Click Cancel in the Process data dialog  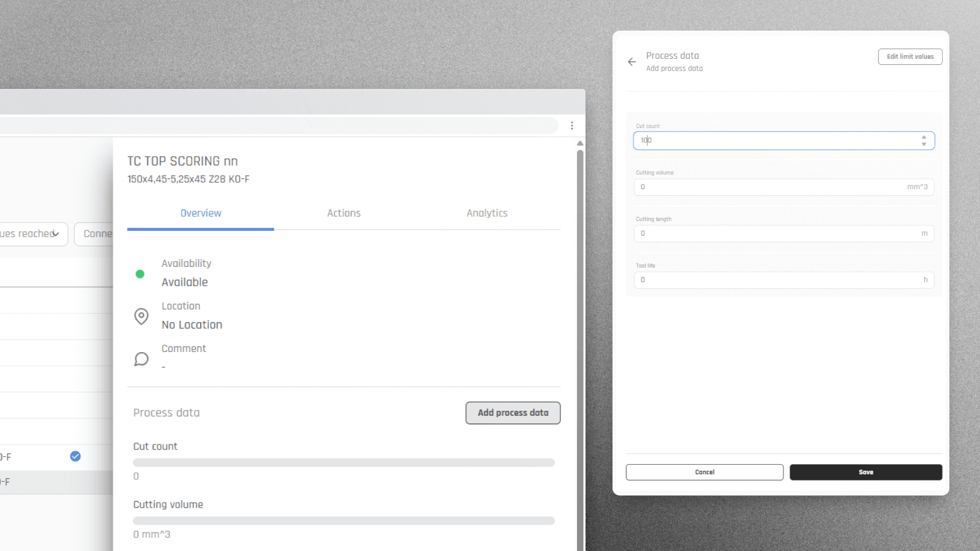pos(704,472)
